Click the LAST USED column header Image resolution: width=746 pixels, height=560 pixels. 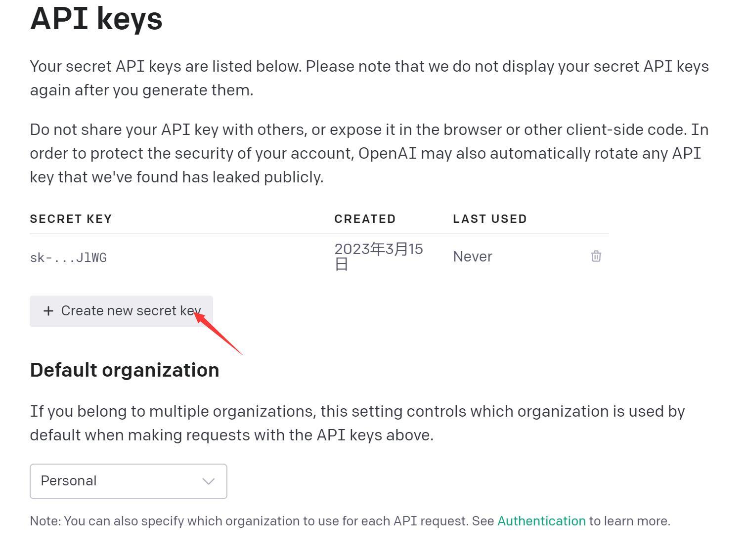[x=490, y=219]
